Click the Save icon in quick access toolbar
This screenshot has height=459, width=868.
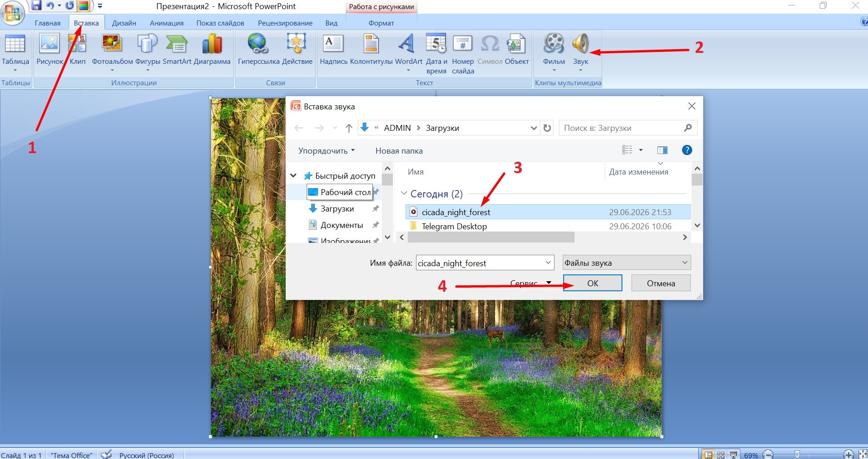pyautogui.click(x=36, y=6)
